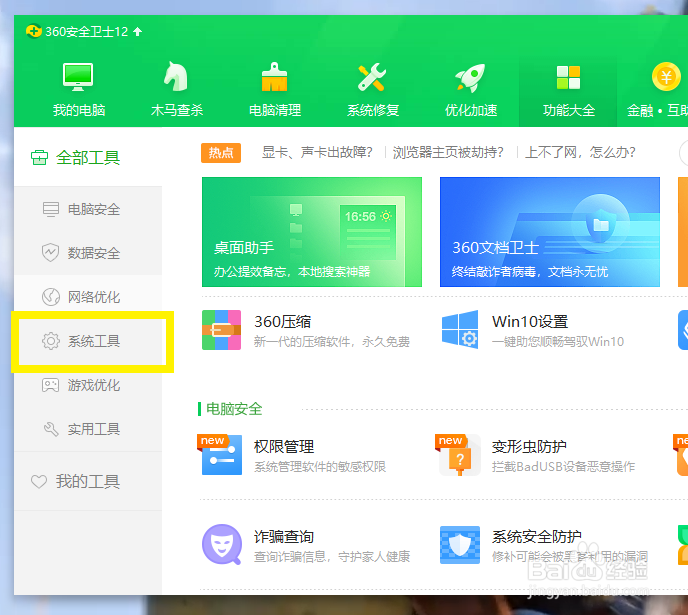Open 木马查杀 horse icon

(x=176, y=76)
